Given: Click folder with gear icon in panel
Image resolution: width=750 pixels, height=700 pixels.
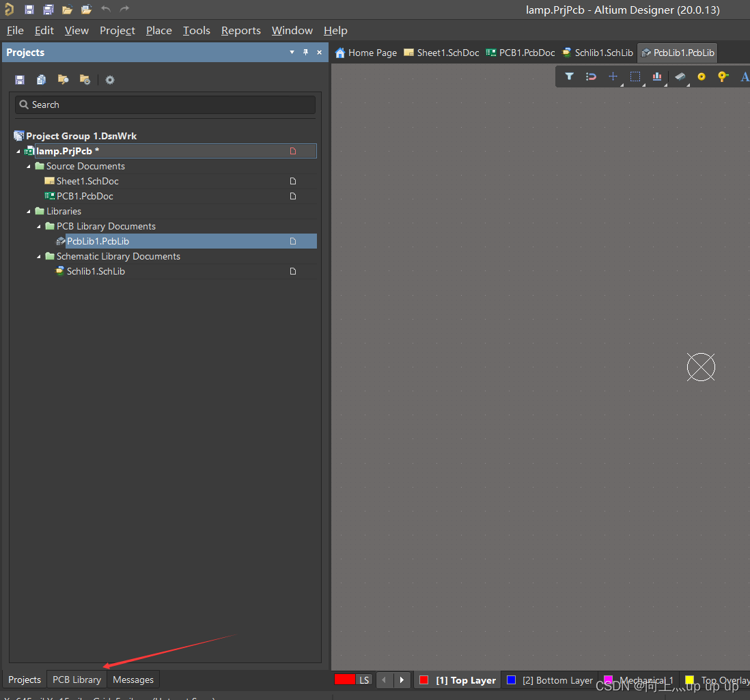Looking at the screenshot, I should pos(85,79).
